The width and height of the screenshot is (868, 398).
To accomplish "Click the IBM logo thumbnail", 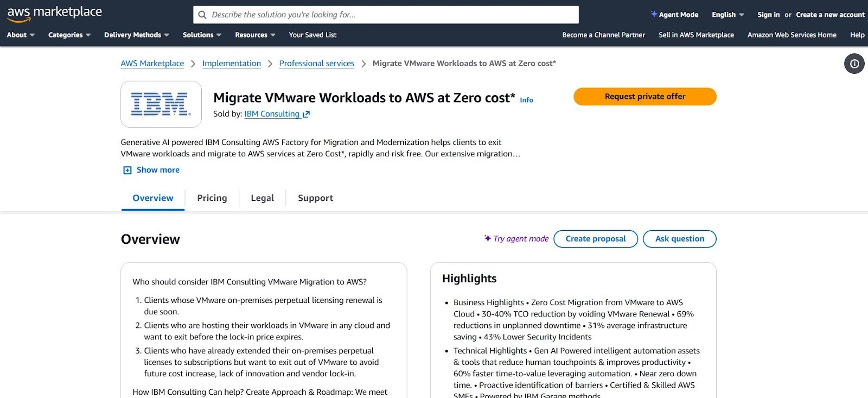I will point(161,104).
